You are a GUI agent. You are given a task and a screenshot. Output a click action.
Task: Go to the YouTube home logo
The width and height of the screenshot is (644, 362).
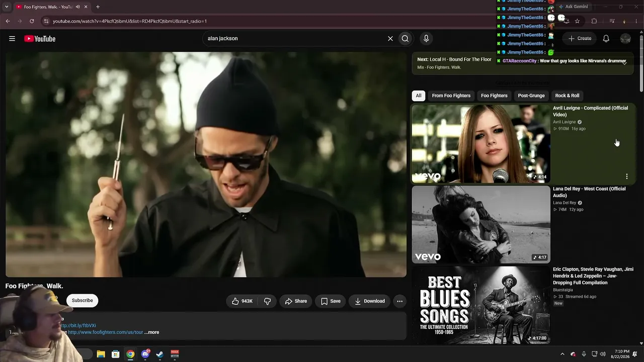click(40, 39)
